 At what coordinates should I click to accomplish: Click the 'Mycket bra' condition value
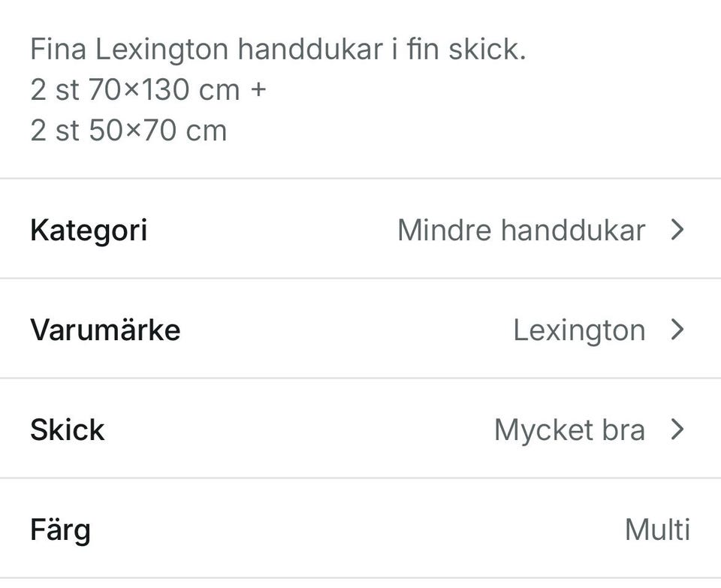point(569,430)
